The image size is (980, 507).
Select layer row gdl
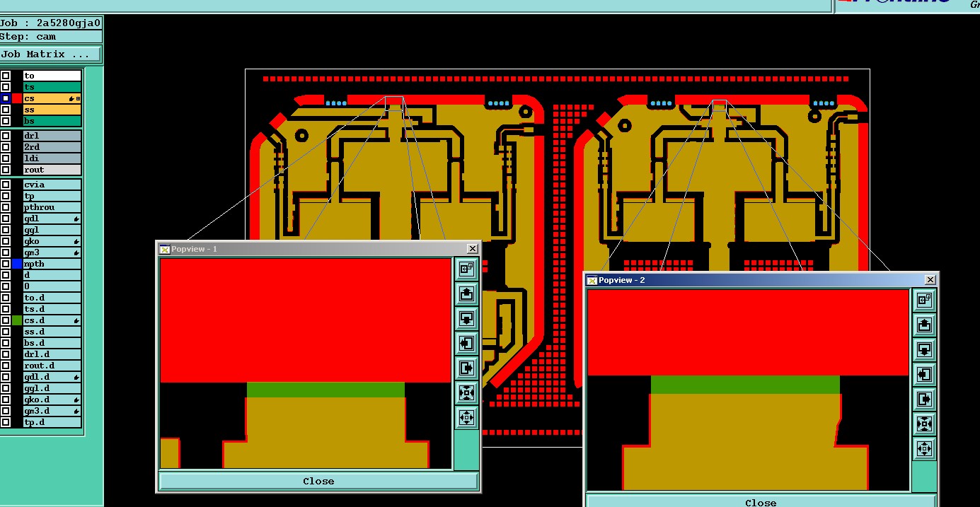(52, 218)
